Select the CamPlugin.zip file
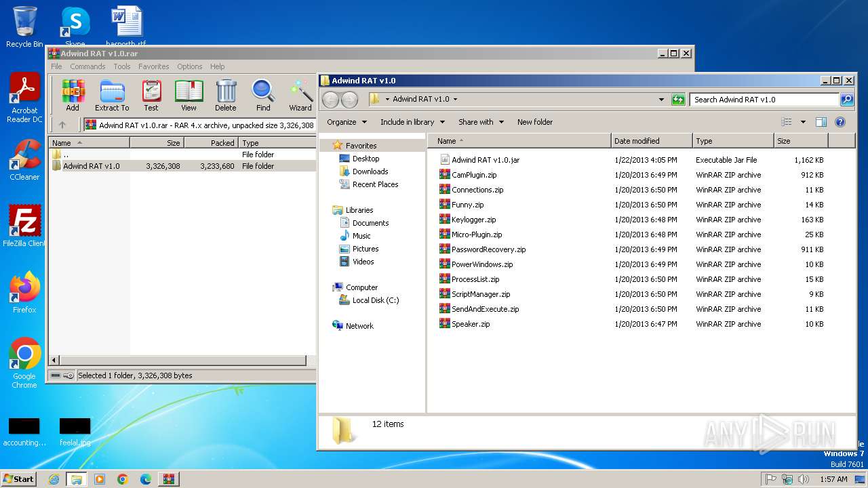 (x=474, y=175)
